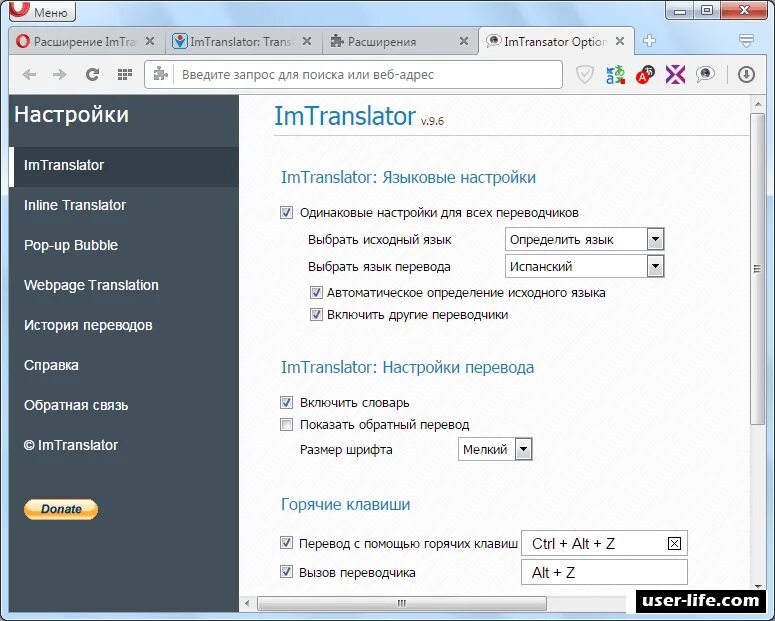The image size is (775, 621).
Task: Minimize the Opera window
Action: point(680,10)
